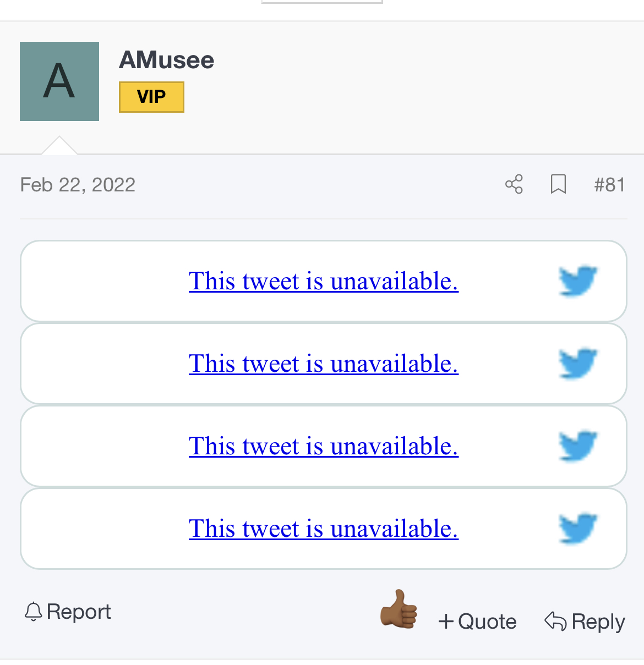Screen dimensions: 644x665
Task: Click the Feb 22, 2022 post date
Action: [78, 185]
